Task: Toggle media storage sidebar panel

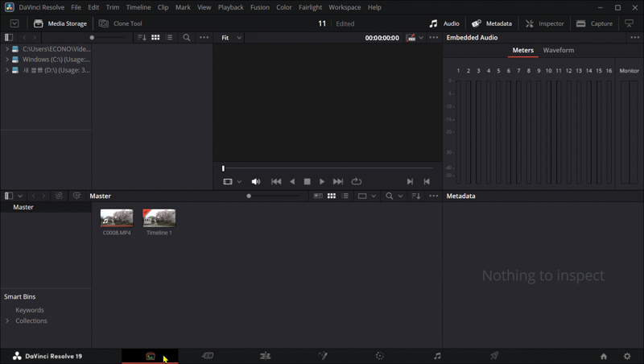Action: point(9,37)
